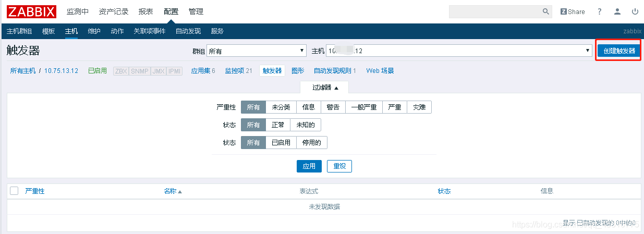
Task: Open the user profile icon
Action: [x=617, y=11]
